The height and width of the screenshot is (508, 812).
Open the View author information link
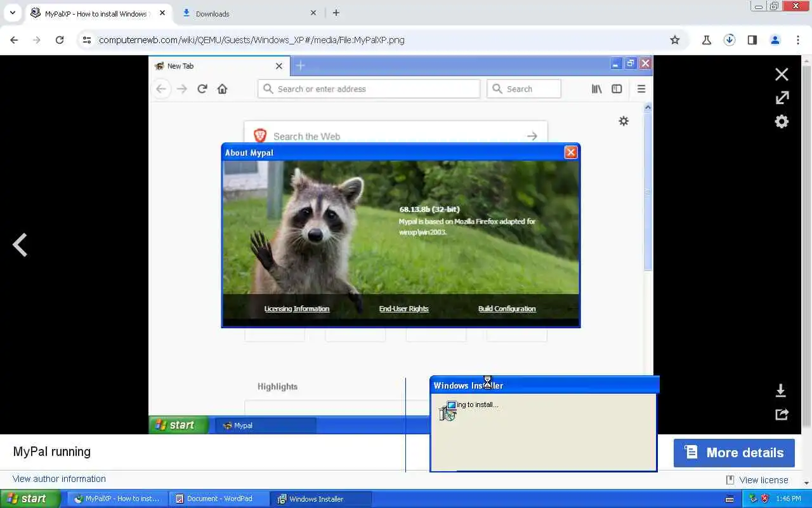[59, 479]
